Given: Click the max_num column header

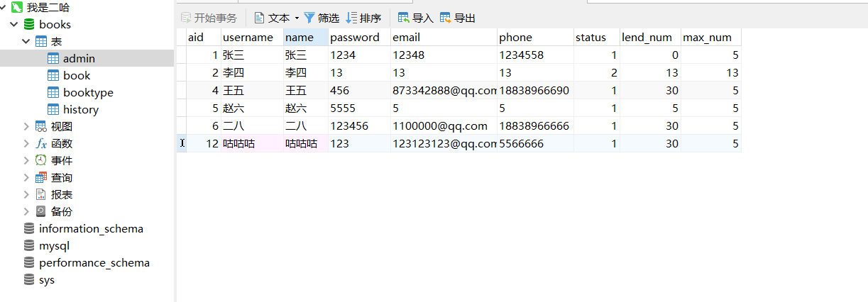Looking at the screenshot, I should coord(711,38).
